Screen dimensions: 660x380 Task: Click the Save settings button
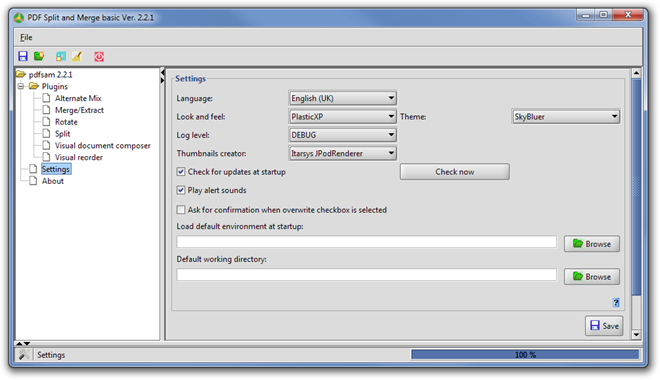click(604, 326)
